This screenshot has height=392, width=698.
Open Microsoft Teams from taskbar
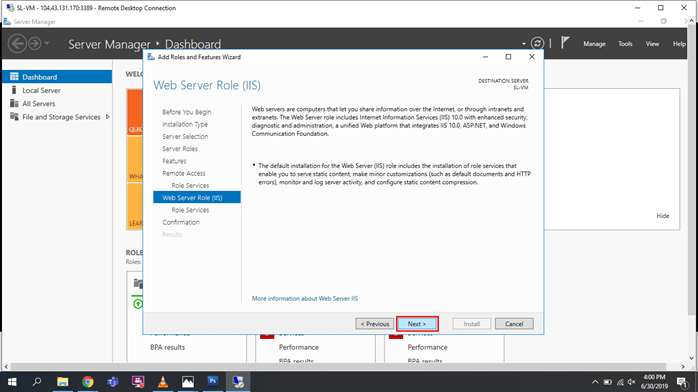(x=113, y=382)
